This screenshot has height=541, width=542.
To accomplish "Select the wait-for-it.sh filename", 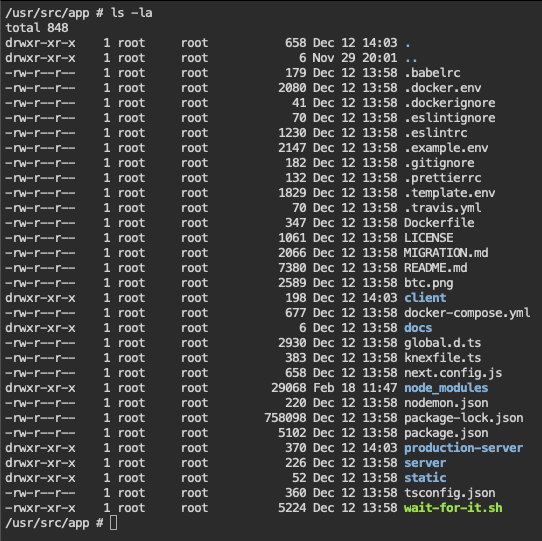I will click(x=453, y=508).
